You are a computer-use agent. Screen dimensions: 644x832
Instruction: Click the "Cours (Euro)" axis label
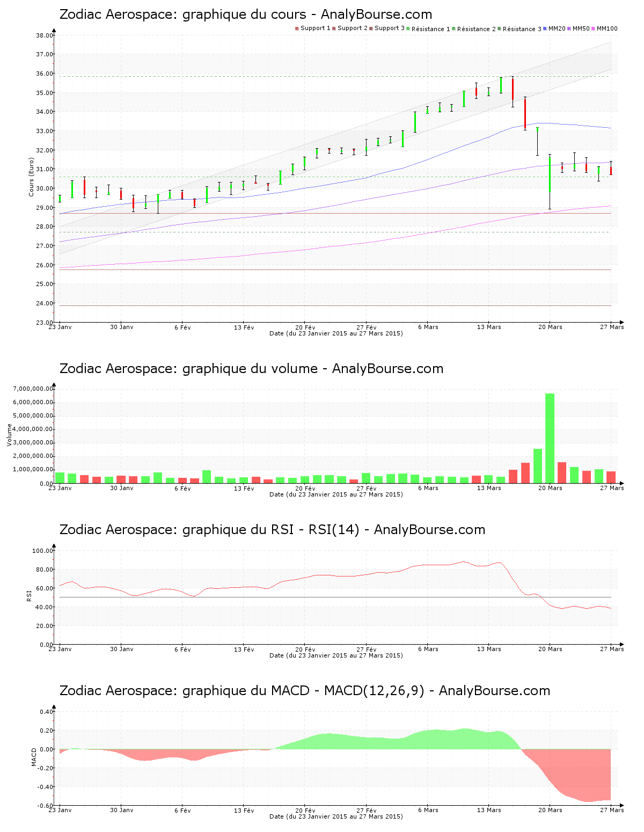31,177
